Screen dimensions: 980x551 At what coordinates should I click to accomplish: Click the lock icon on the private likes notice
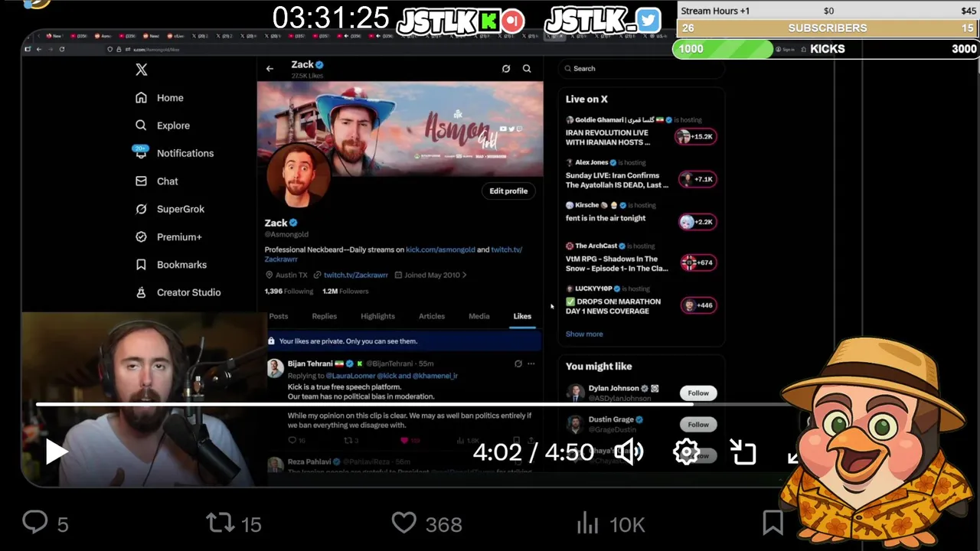[x=272, y=341]
